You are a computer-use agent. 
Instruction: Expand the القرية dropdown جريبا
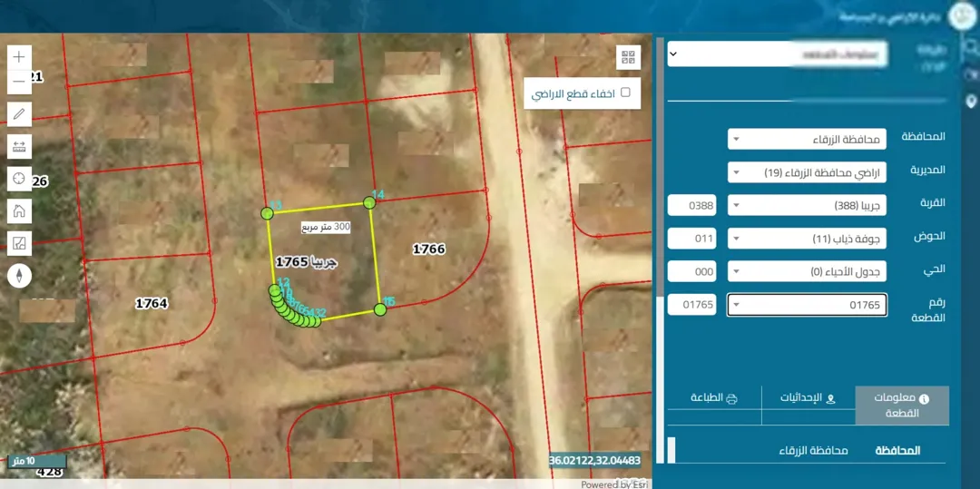click(x=807, y=205)
